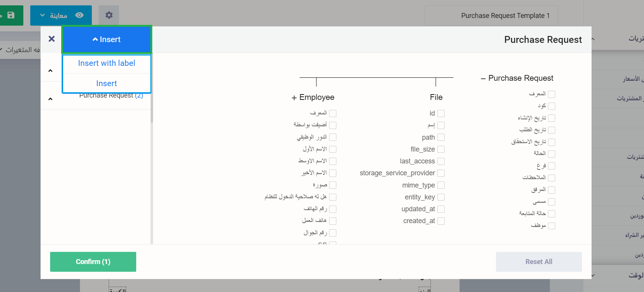Image resolution: width=644 pixels, height=292 pixels.
Task: Click the Reset All button
Action: (538, 262)
